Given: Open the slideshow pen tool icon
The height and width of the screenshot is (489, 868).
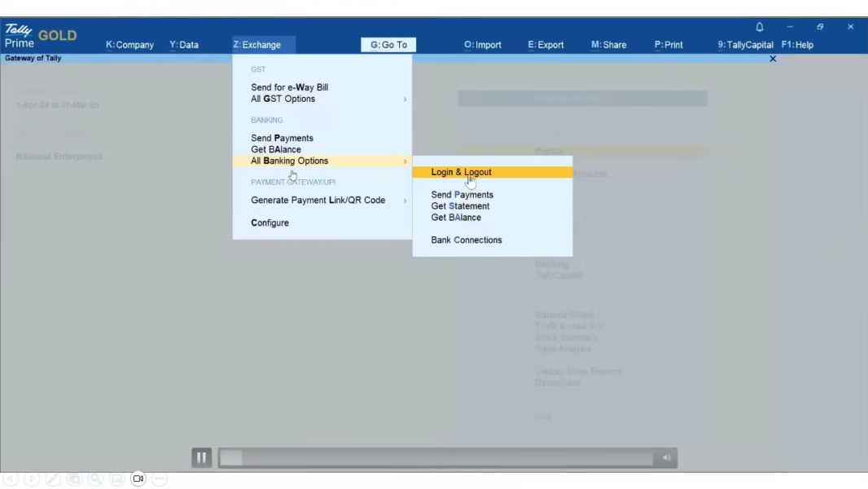Looking at the screenshot, I should pos(53,478).
